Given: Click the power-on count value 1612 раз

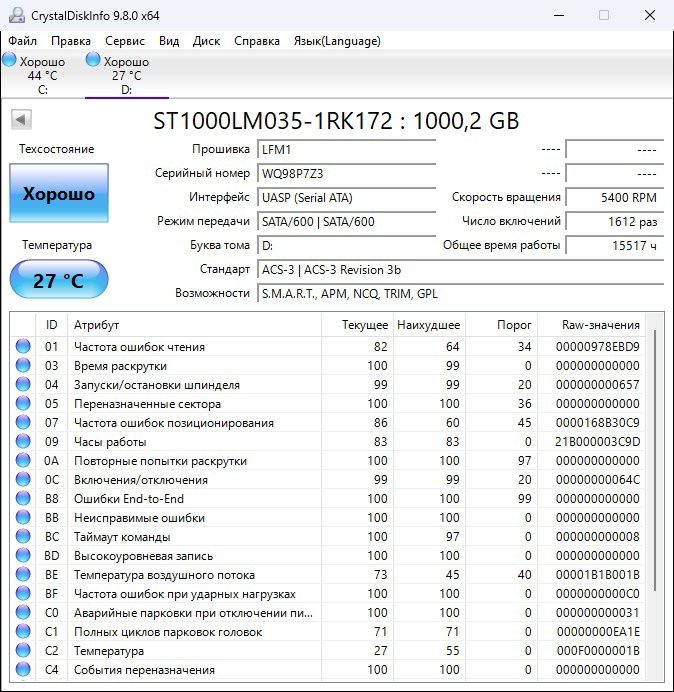Looking at the screenshot, I should (614, 221).
